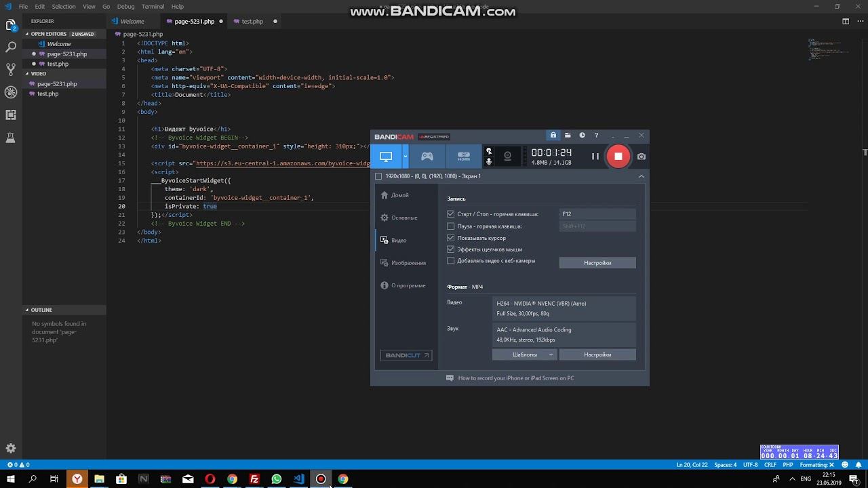The width and height of the screenshot is (868, 488).
Task: Change indentation via Spaces: 4 status item
Action: (725, 465)
